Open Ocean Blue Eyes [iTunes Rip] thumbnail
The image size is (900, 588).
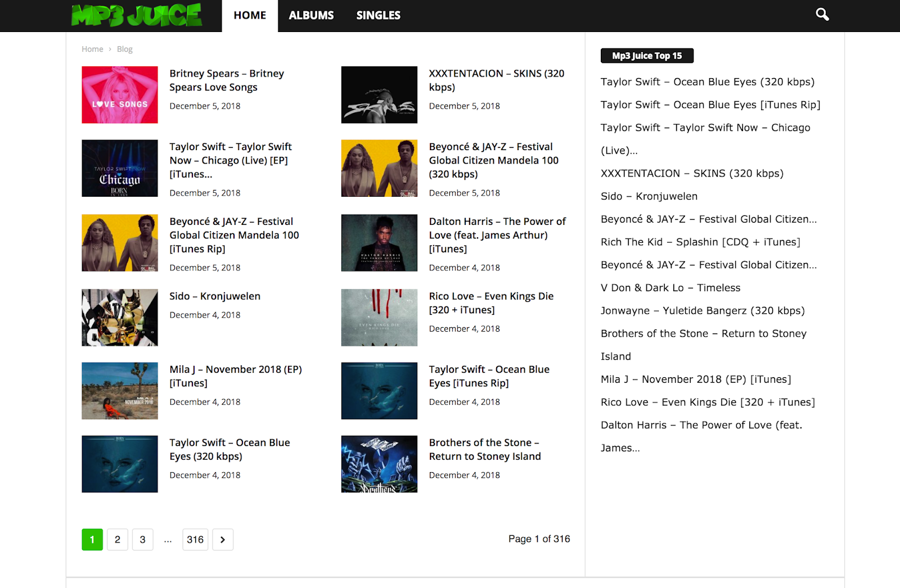pyautogui.click(x=379, y=391)
